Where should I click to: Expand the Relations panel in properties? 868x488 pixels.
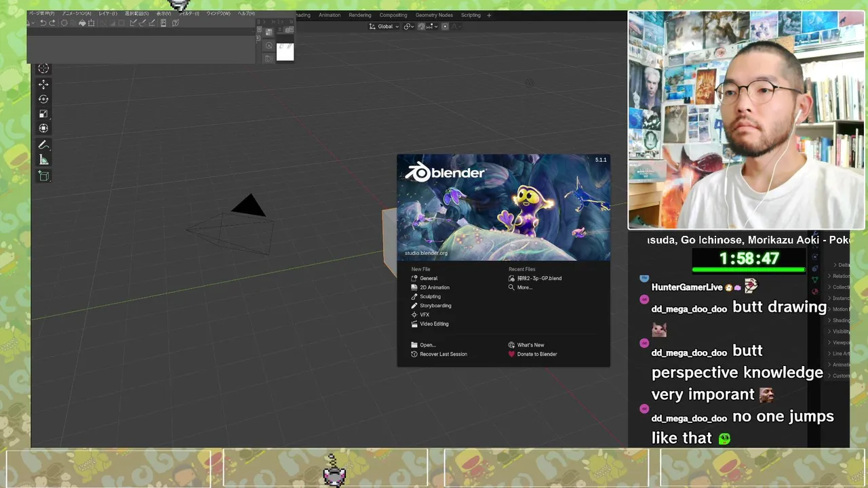(x=840, y=276)
